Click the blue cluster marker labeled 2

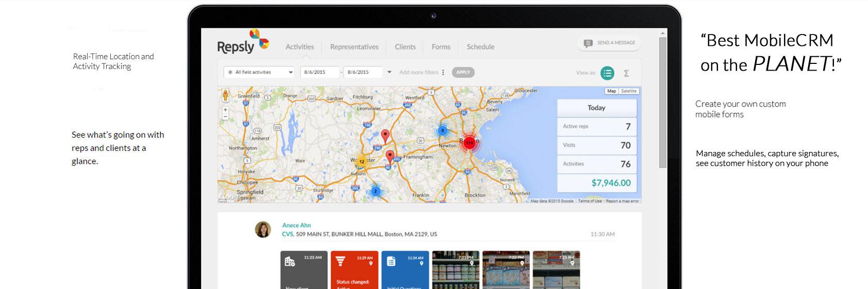pos(376,191)
